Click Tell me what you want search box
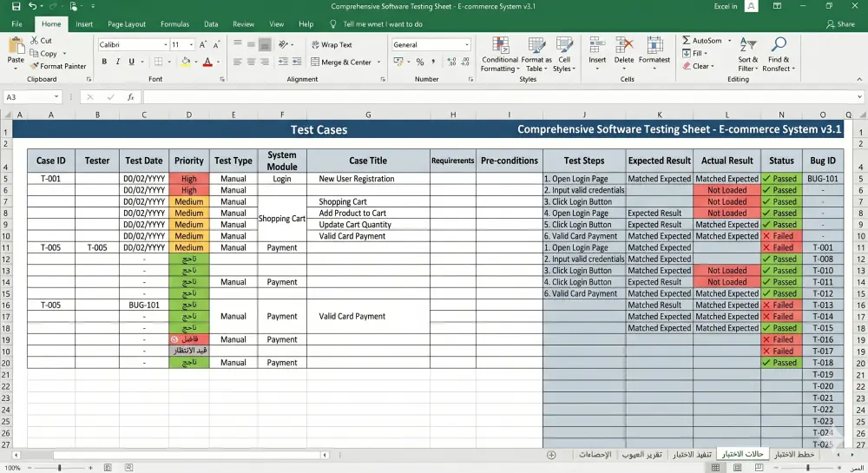The height and width of the screenshot is (473, 868). (x=383, y=24)
